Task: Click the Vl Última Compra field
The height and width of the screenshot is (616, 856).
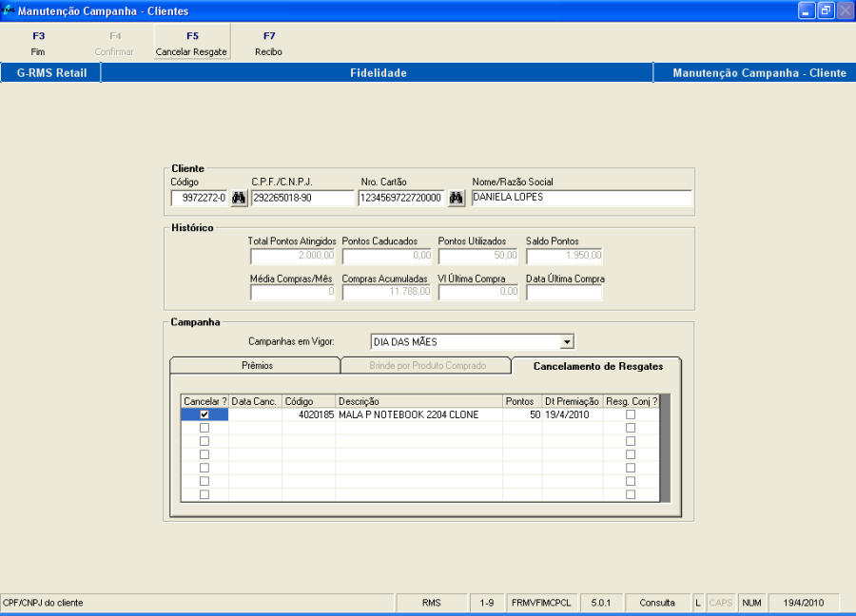Action: click(x=478, y=292)
